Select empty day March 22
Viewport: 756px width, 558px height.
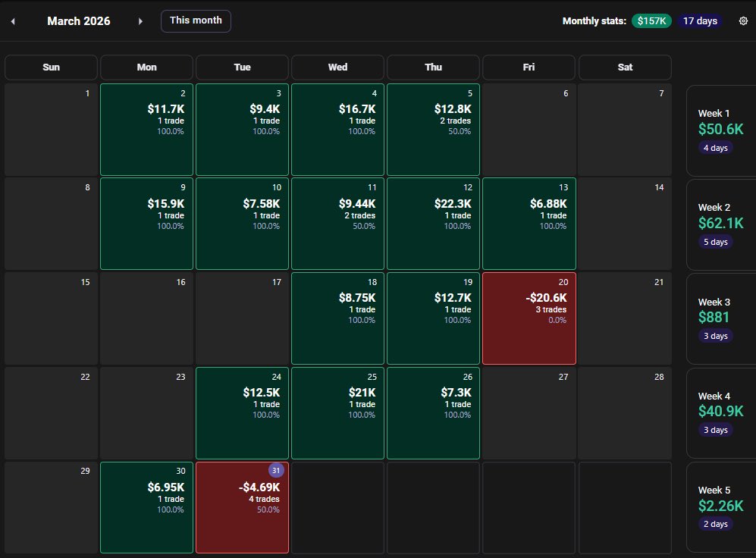(51, 413)
